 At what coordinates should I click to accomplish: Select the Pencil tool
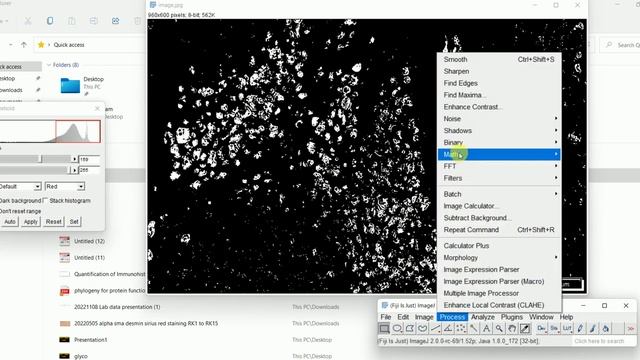[x=580, y=328]
